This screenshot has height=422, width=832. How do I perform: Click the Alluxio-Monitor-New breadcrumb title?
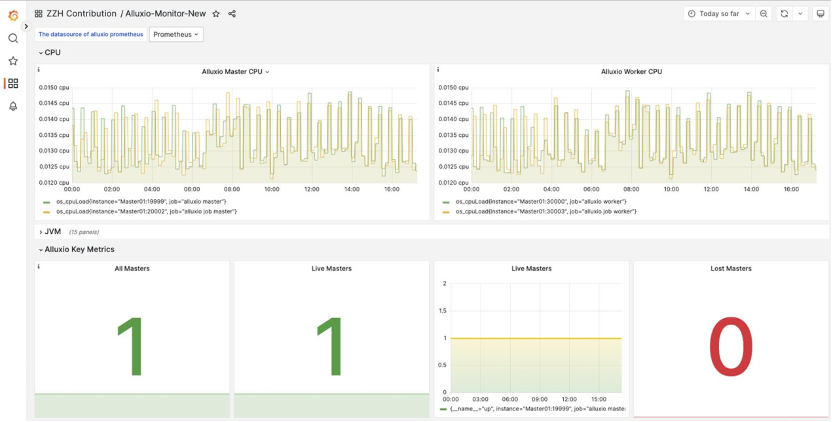click(x=166, y=14)
